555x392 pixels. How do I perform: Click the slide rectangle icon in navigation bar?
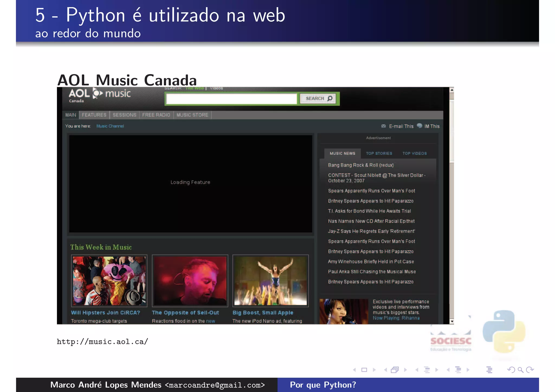[364, 370]
